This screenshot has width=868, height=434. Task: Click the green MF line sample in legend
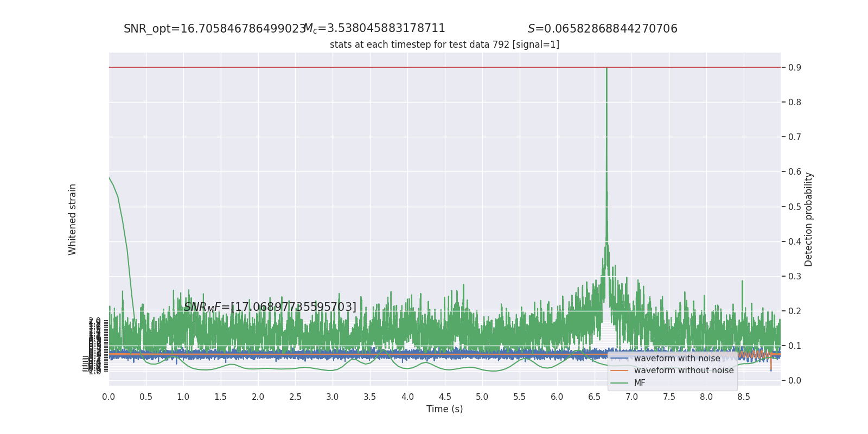(620, 383)
